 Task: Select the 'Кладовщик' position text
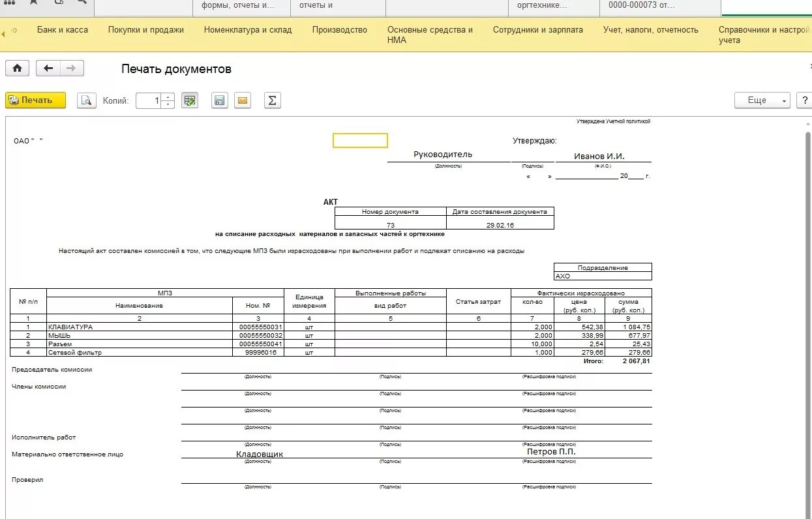(x=260, y=454)
